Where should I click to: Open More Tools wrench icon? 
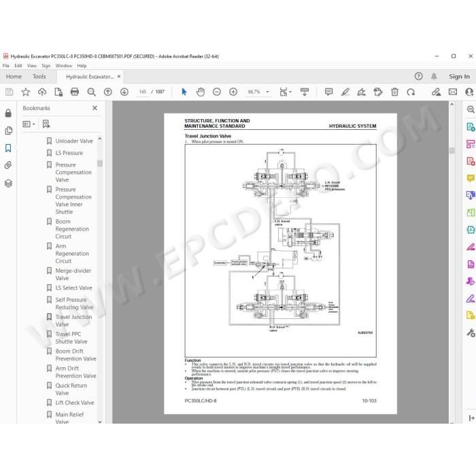coord(471,333)
